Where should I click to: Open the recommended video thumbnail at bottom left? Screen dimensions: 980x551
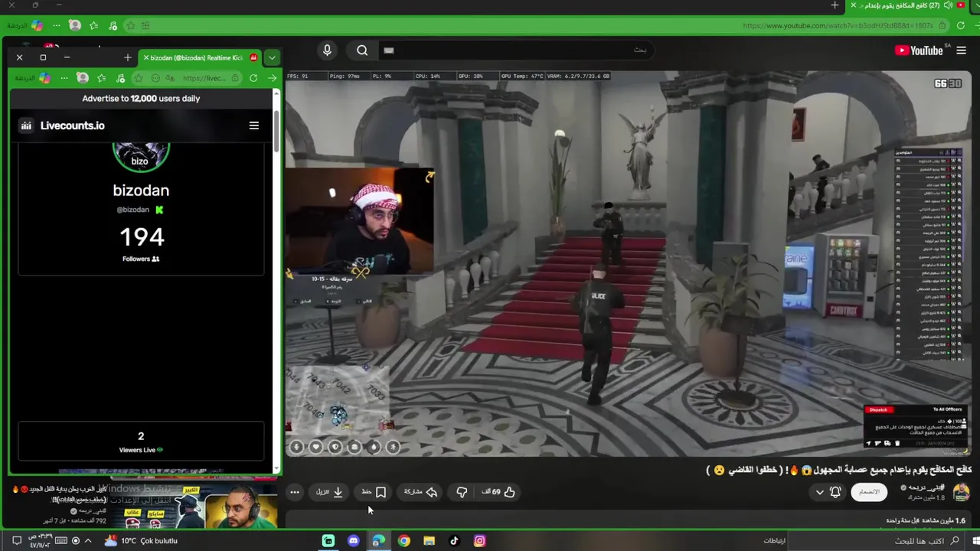(x=195, y=504)
